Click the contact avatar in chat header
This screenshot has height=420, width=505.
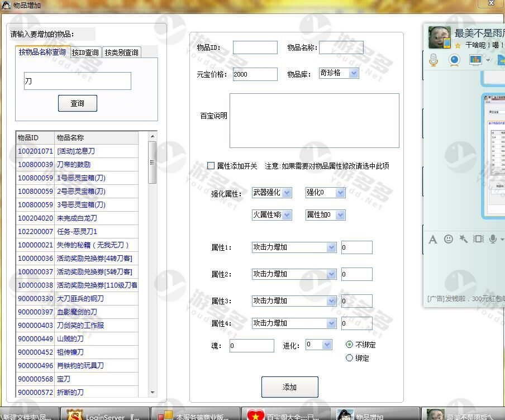tap(440, 37)
